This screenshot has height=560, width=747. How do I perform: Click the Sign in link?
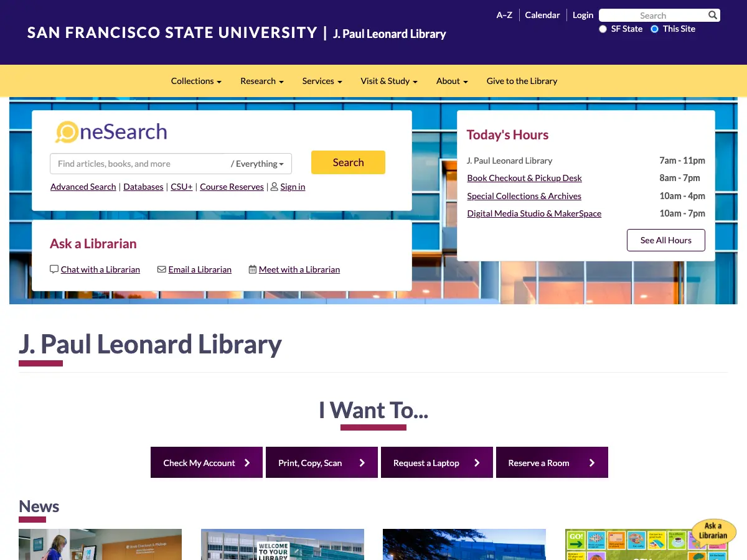[x=293, y=187]
